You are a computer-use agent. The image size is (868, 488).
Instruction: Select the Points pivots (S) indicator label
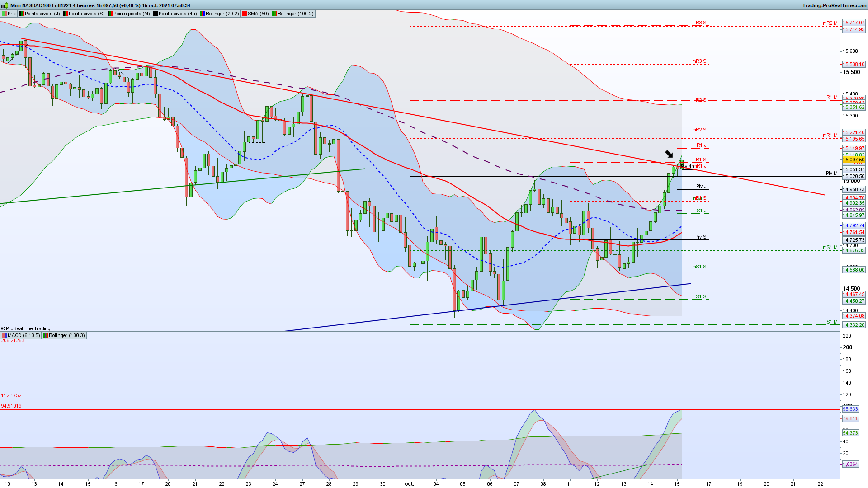click(x=86, y=14)
